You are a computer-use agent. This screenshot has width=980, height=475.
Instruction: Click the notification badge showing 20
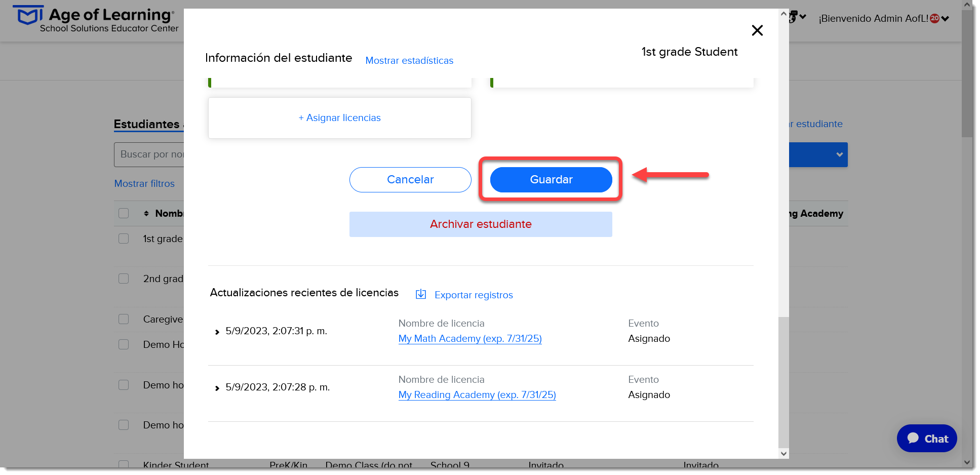click(935, 18)
